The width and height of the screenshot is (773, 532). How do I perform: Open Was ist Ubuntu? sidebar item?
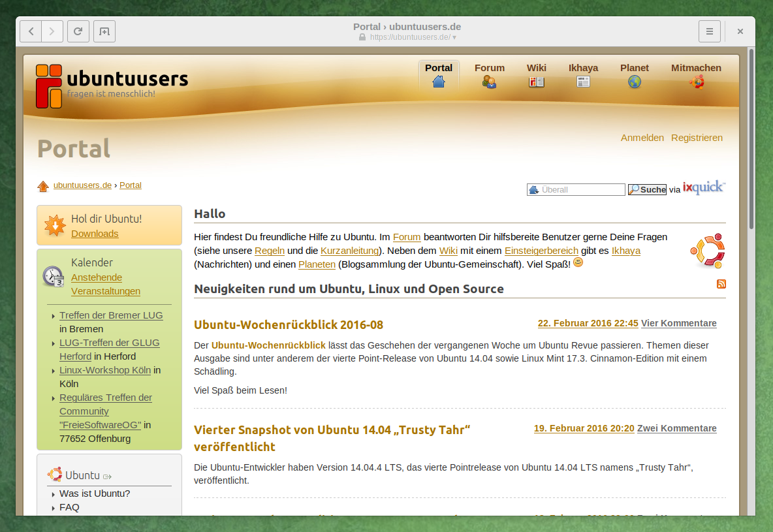tap(95, 493)
